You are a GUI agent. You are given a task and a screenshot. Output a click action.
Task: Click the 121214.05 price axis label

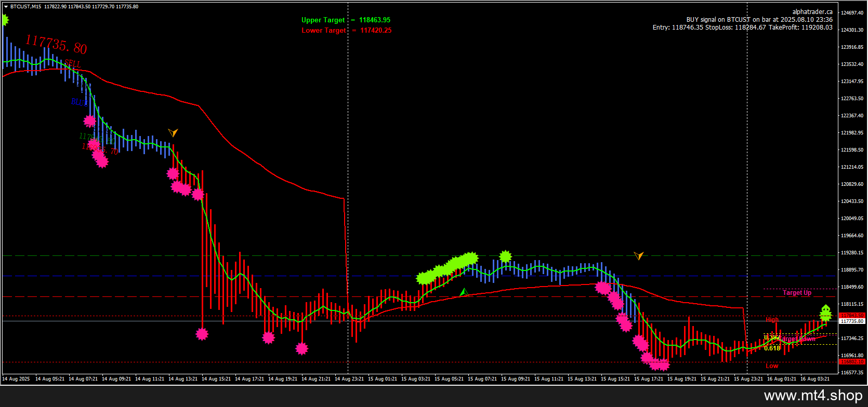[852, 167]
